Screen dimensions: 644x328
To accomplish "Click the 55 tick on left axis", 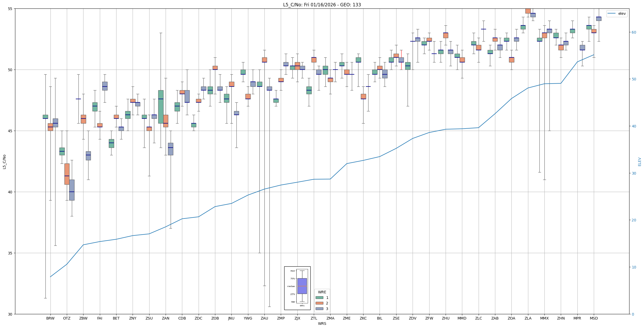I will [11, 9].
